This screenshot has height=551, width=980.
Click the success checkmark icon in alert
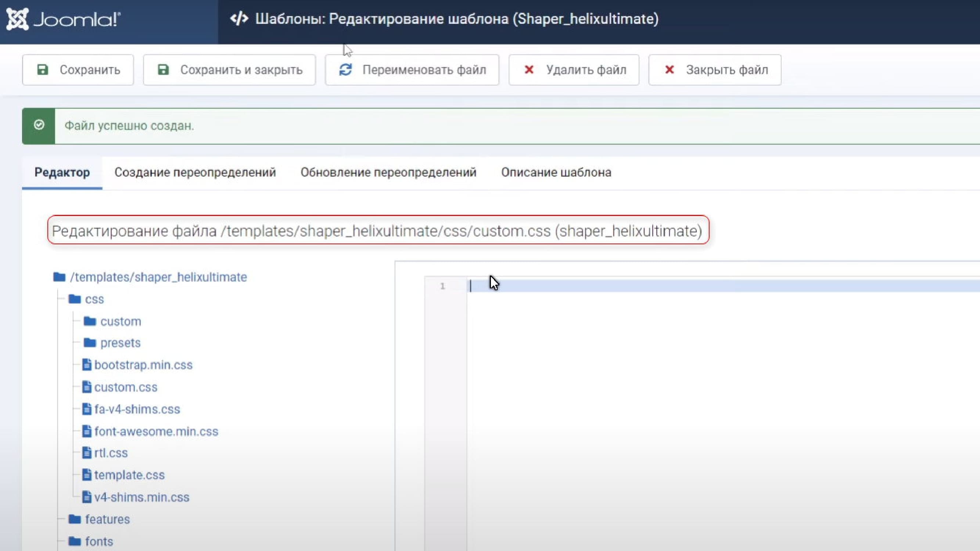coord(39,125)
